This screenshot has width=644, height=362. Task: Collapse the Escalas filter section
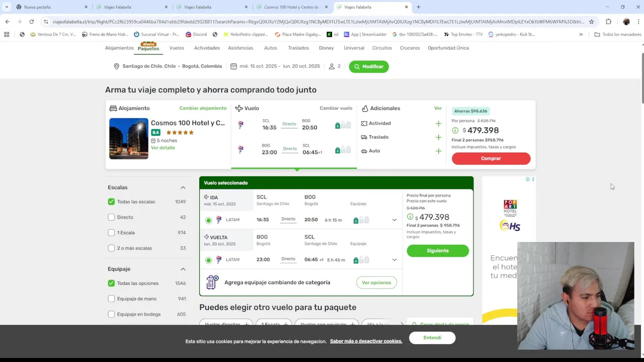[183, 188]
